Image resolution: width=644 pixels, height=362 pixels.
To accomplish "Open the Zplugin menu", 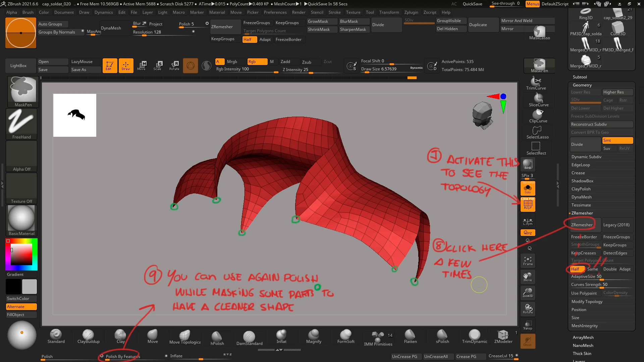I will coord(411,12).
